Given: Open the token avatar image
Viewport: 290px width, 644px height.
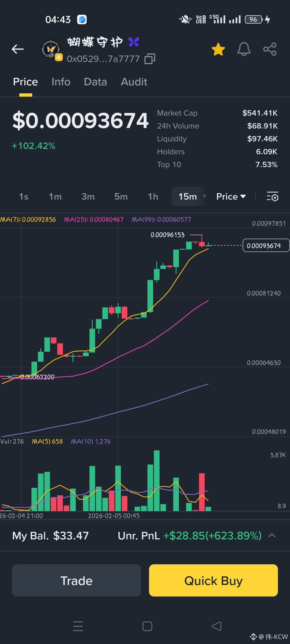Looking at the screenshot, I should click(50, 49).
